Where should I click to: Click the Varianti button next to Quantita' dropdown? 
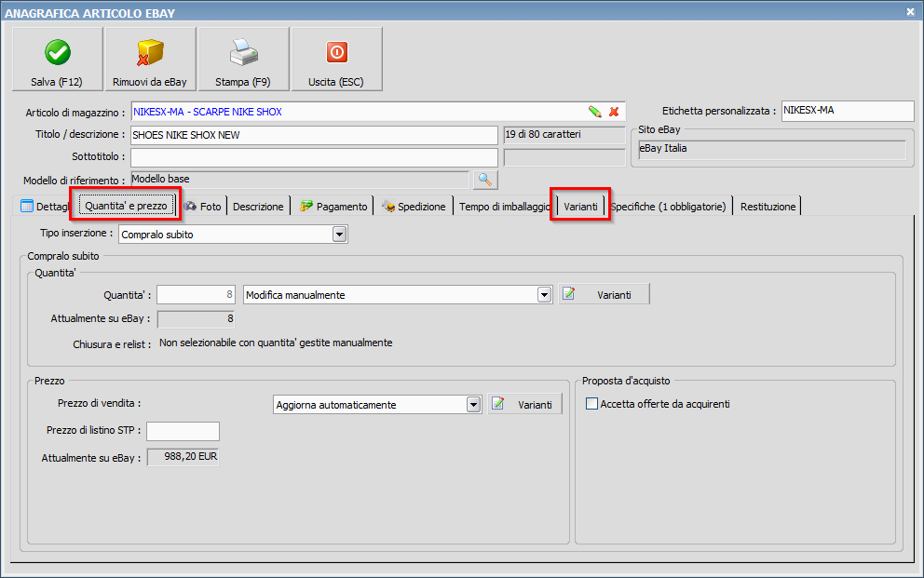[604, 294]
